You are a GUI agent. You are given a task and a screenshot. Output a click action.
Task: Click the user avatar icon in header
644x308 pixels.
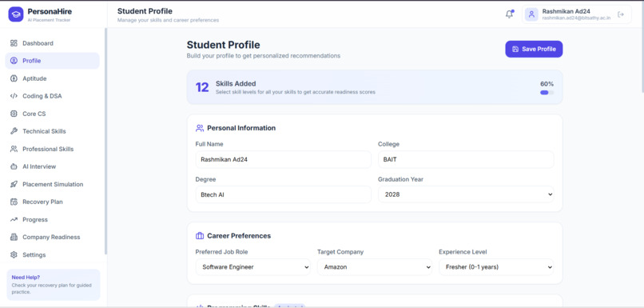click(x=531, y=14)
